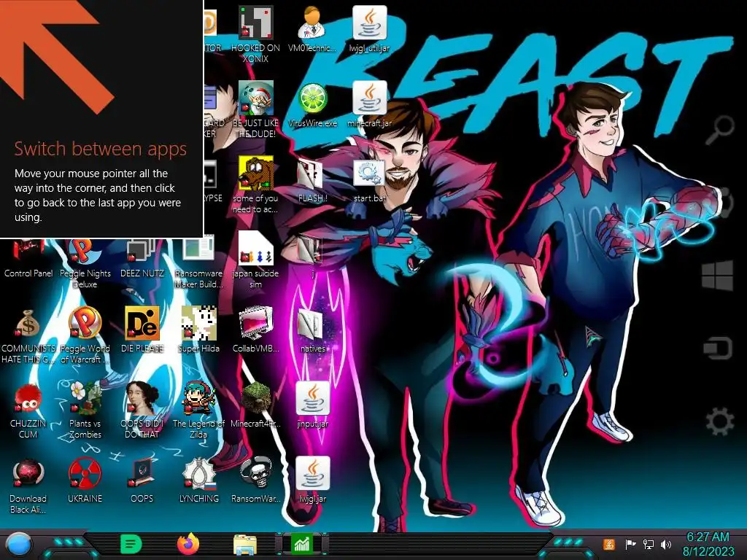This screenshot has width=747, height=560.
Task: Open the HOOKED ON XONIX desktop shortcut
Action: pyautogui.click(x=256, y=23)
